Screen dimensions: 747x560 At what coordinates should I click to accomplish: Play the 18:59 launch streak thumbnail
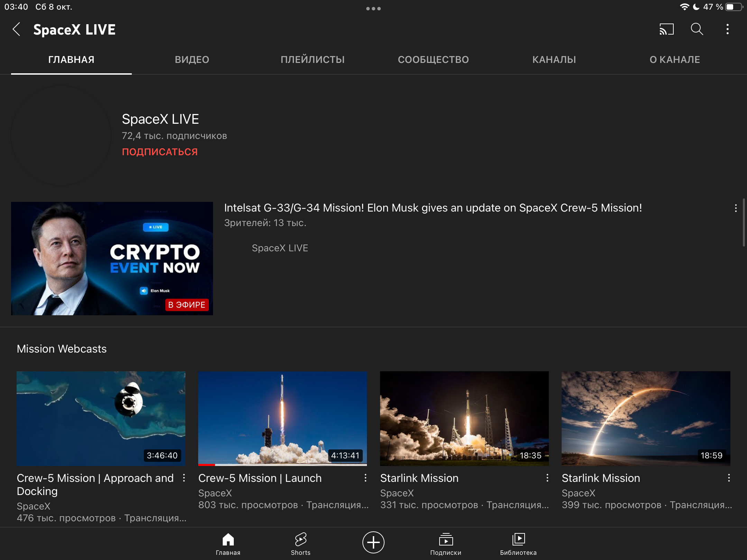click(x=646, y=419)
